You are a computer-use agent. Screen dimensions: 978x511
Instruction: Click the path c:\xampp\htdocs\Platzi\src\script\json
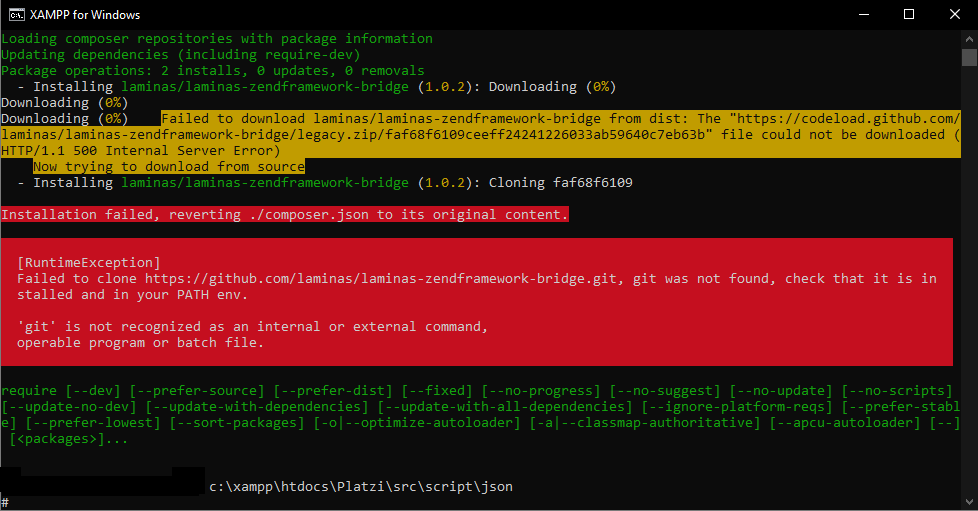361,487
